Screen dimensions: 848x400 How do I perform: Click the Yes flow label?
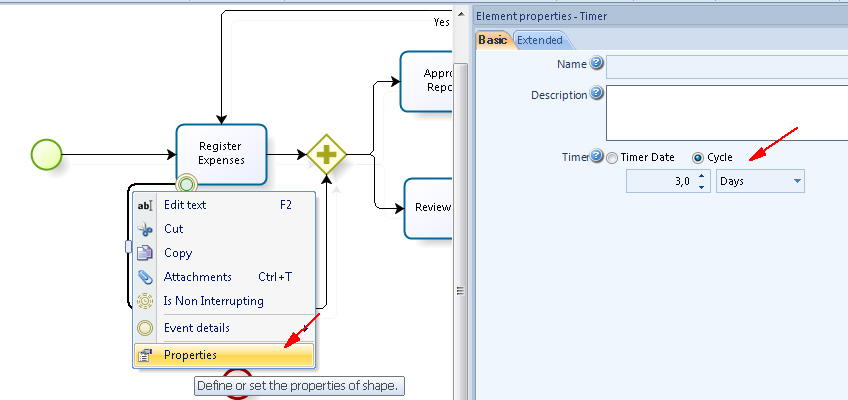(441, 22)
